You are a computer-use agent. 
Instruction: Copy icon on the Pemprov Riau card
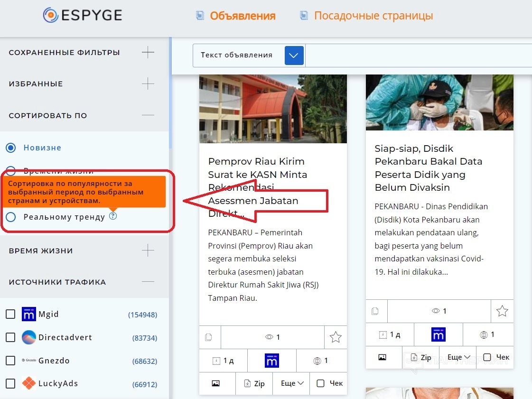click(209, 337)
